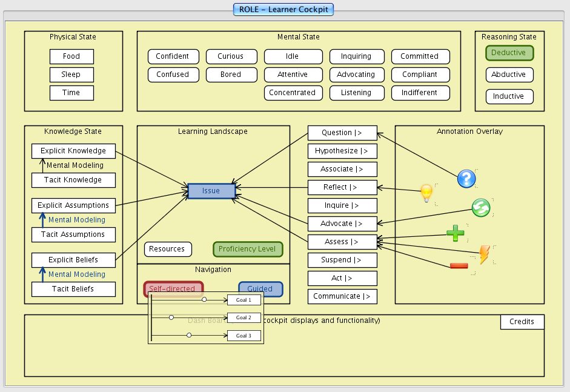Expand the Communicate |> action
This screenshot has width=570, height=392.
[342, 296]
